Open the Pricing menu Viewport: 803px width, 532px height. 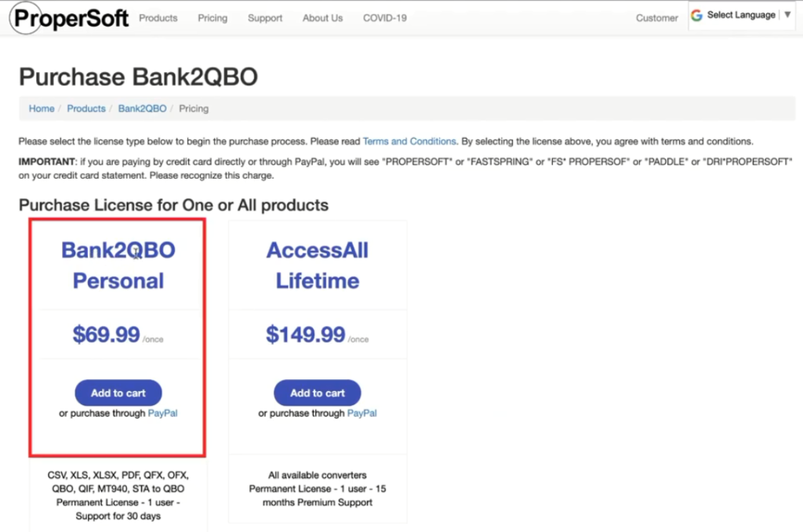point(212,18)
